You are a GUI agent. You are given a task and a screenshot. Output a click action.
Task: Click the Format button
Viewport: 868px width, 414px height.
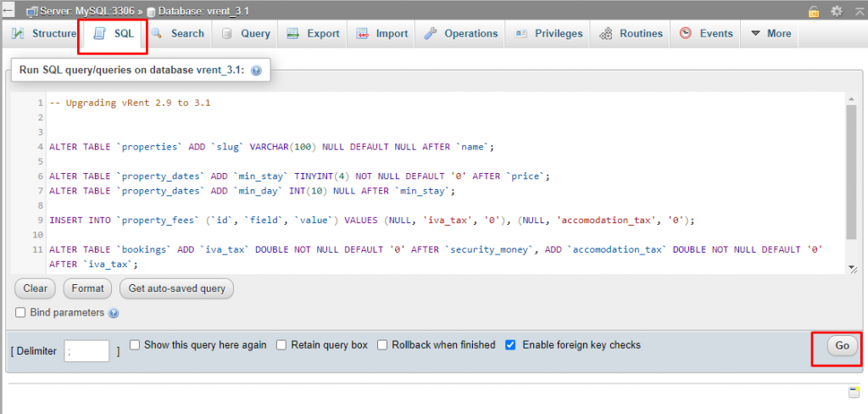(x=87, y=288)
